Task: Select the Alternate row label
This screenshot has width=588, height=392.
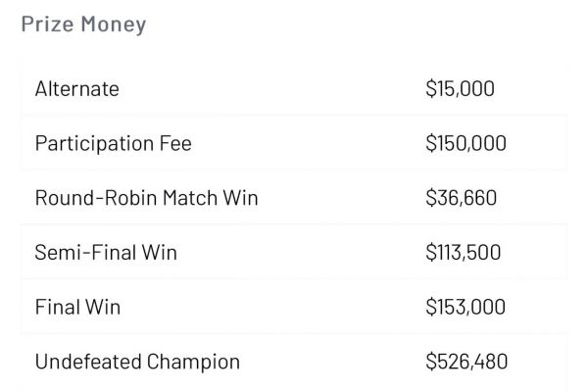Action: coord(76,89)
